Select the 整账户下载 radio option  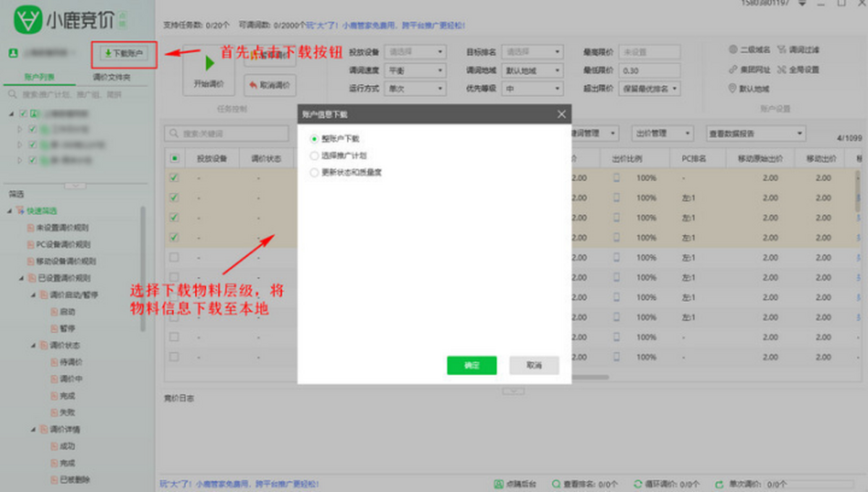[x=314, y=138]
